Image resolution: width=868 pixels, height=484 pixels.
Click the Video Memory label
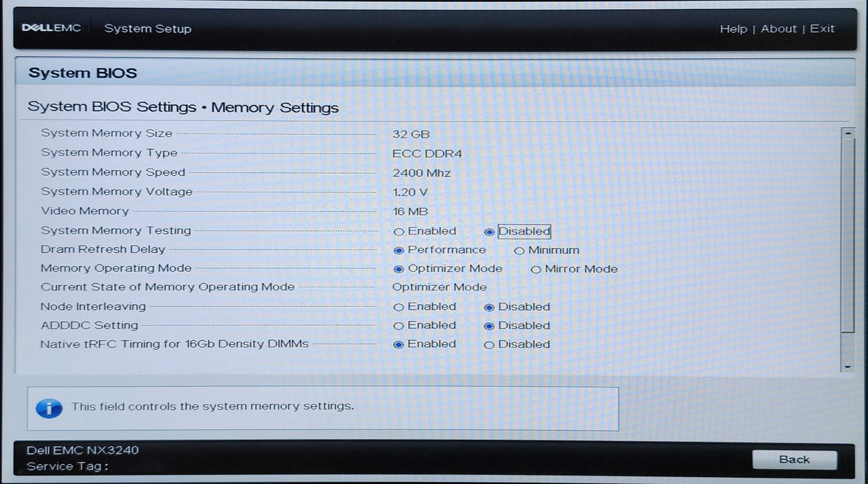pyautogui.click(x=84, y=211)
